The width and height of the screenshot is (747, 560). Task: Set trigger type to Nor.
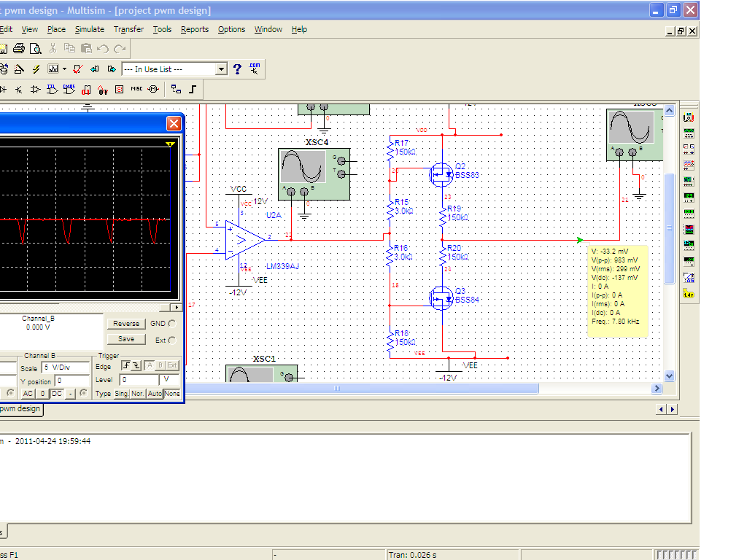(x=138, y=393)
